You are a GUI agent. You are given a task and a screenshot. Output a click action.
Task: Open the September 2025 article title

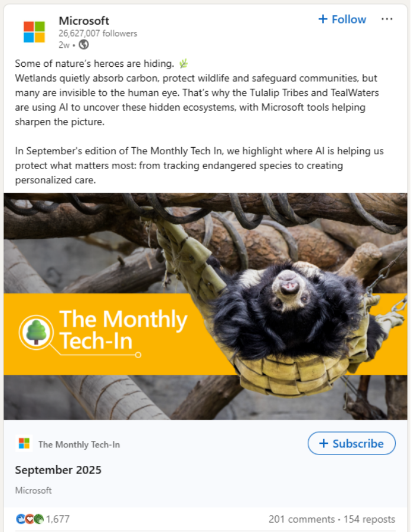point(58,470)
